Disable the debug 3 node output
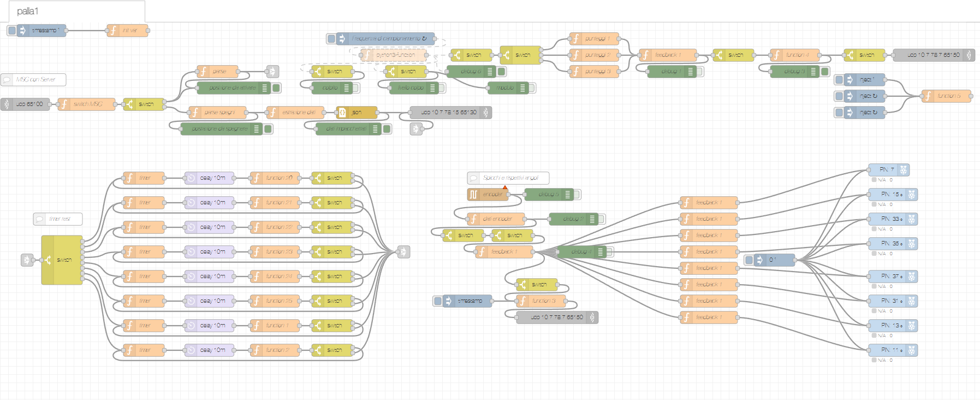Screen dimensions: 980x400 [x=825, y=72]
